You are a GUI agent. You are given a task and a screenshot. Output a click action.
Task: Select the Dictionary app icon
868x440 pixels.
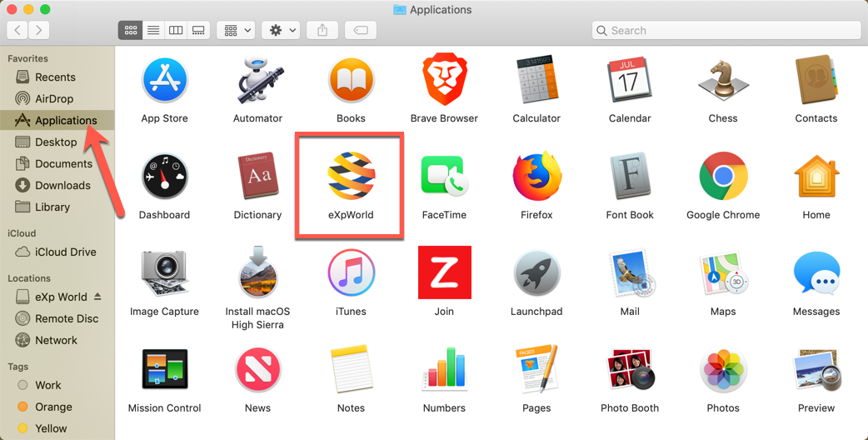258,176
